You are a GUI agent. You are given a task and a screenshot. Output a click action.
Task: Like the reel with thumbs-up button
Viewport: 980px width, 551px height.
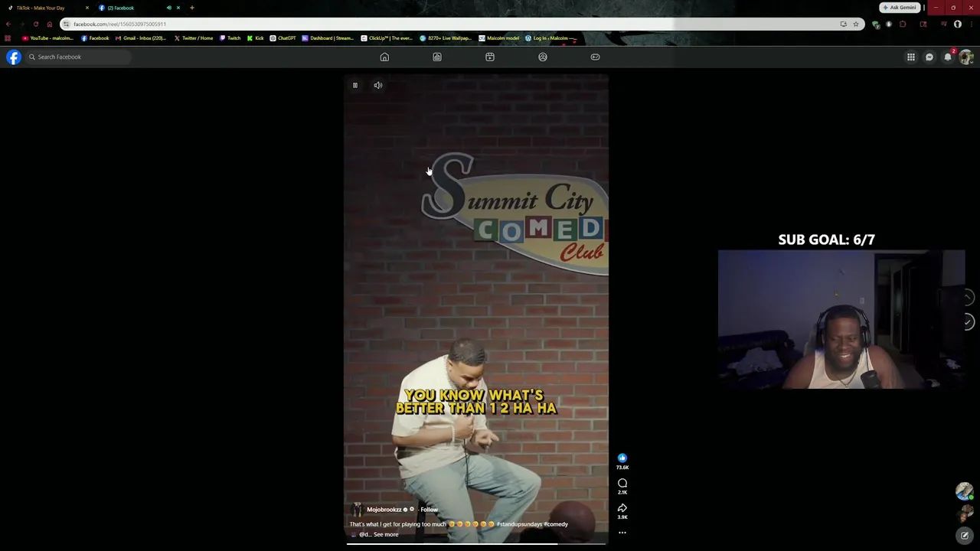point(622,458)
